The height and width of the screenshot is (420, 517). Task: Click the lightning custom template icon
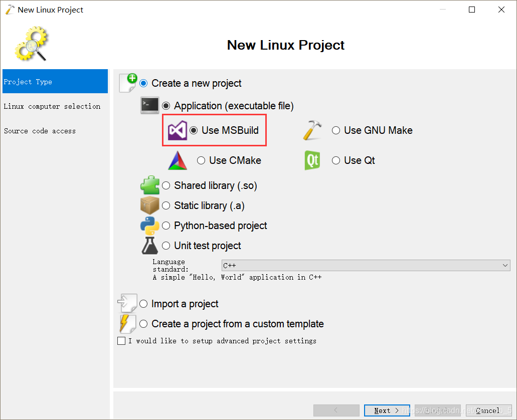tap(127, 324)
